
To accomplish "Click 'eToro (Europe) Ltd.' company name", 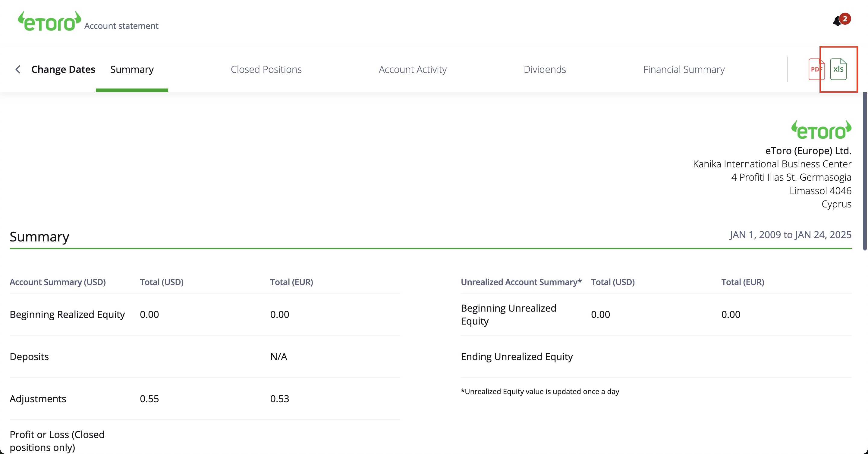I will (x=808, y=151).
